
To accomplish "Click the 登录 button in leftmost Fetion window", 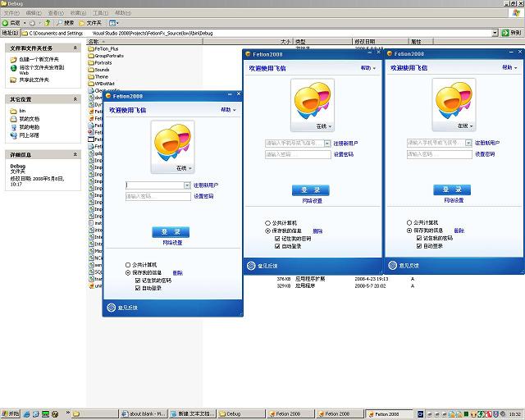I will pos(171,232).
